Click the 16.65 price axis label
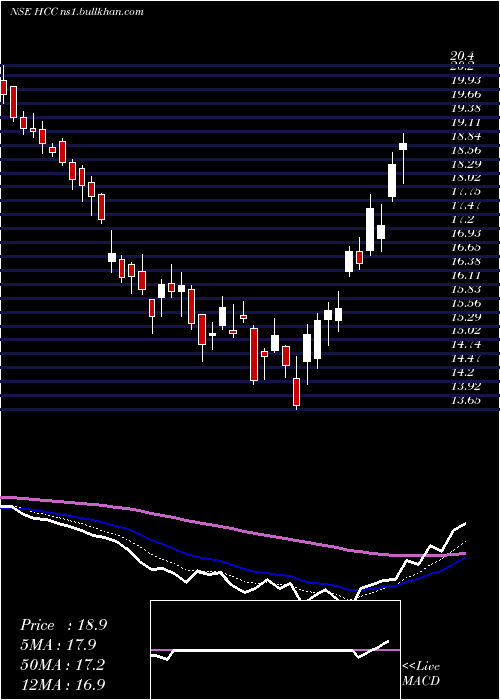Screen dimensions: 500x700 pos(466,247)
